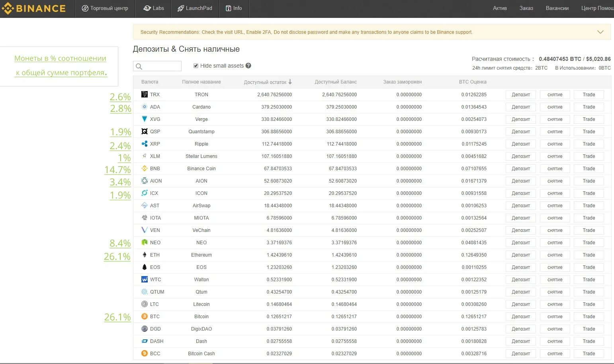
Task: Select the 0.12649350 BTC value for ETH
Action: click(x=474, y=255)
